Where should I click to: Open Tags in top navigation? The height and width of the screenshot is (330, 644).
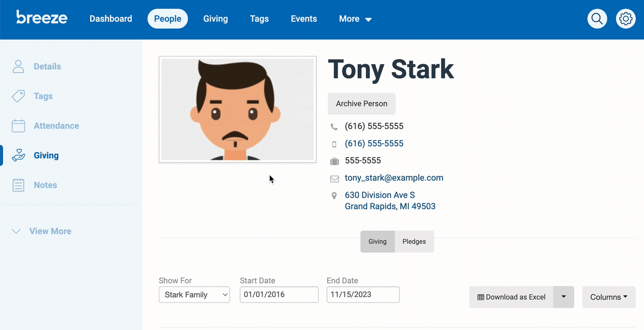pos(259,19)
